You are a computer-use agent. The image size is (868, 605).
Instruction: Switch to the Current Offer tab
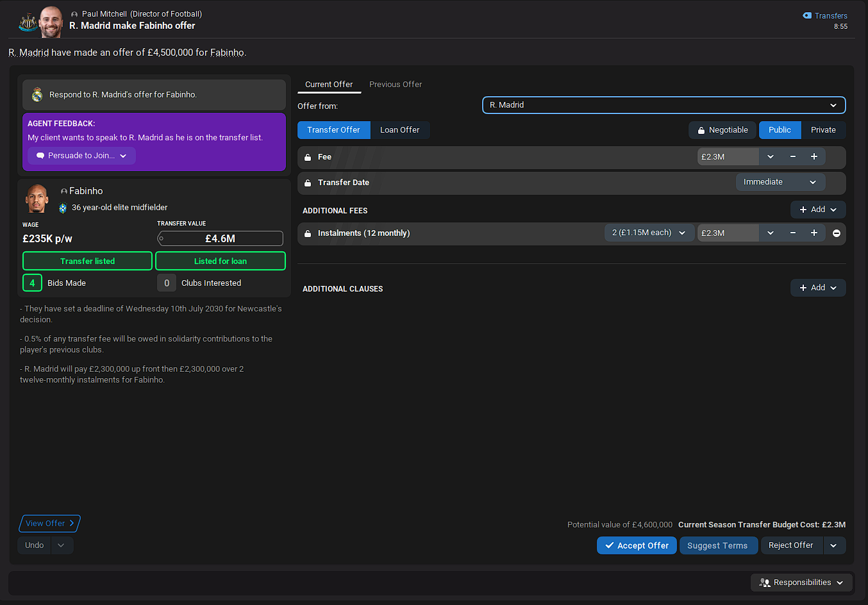click(329, 84)
